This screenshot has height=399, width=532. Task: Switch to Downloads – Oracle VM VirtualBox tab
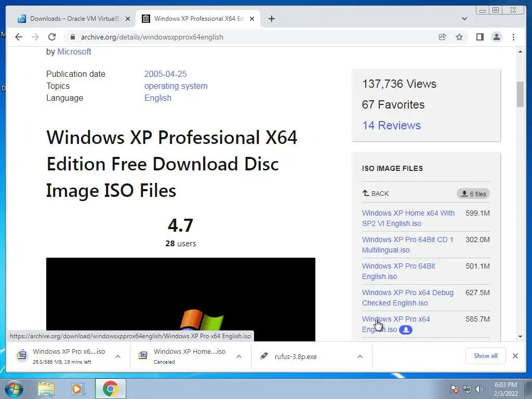(70, 19)
